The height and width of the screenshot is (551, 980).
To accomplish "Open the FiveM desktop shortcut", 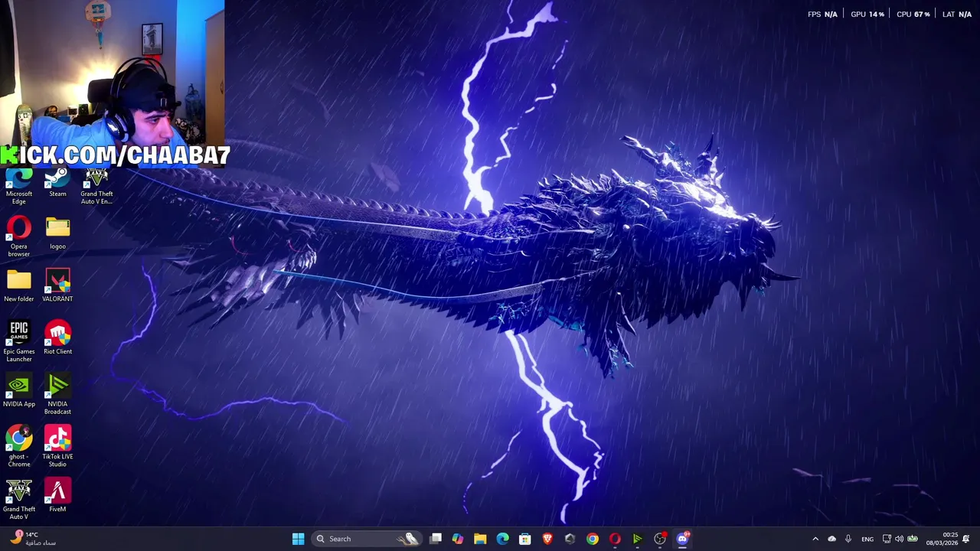I will click(57, 496).
